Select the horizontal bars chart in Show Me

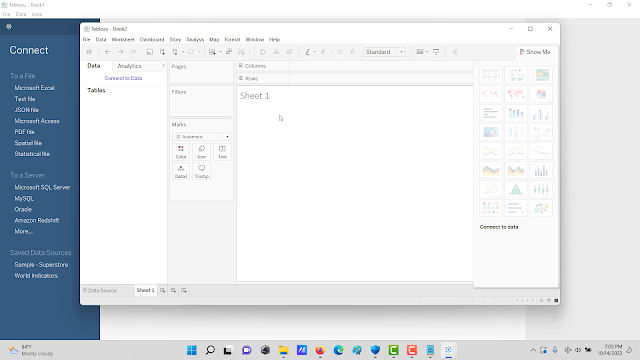tap(491, 113)
